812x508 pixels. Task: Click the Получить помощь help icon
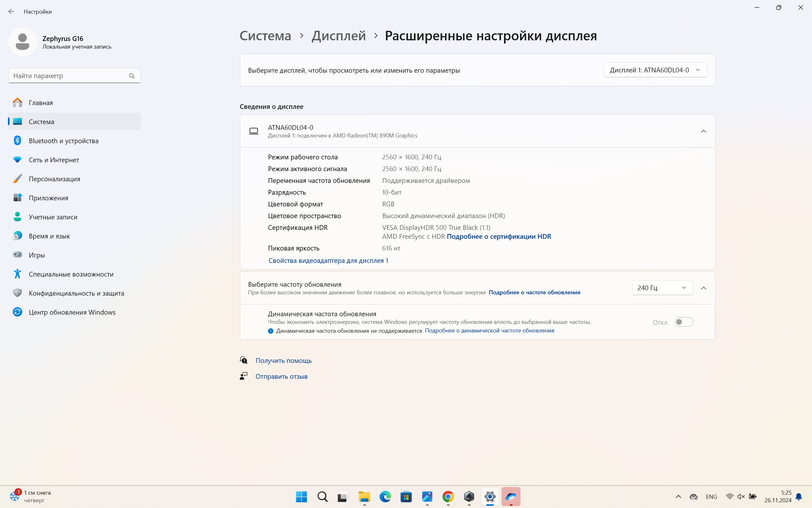point(244,360)
